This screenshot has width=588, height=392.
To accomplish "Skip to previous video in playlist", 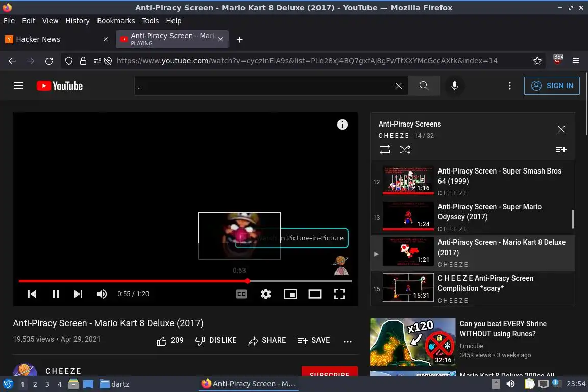I will (x=32, y=294).
